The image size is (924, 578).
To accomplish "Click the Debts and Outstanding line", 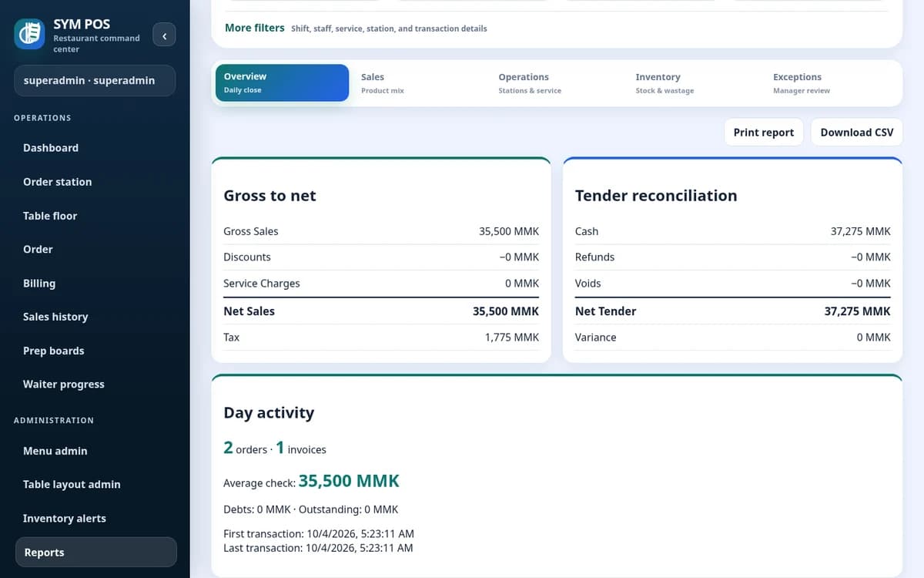I will click(x=311, y=509).
